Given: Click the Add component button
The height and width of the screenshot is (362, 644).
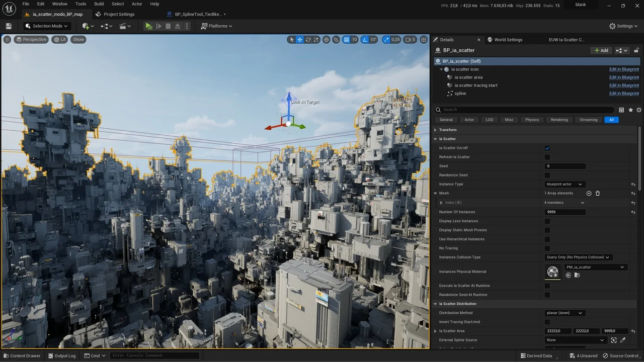Looking at the screenshot, I should pos(601,50).
